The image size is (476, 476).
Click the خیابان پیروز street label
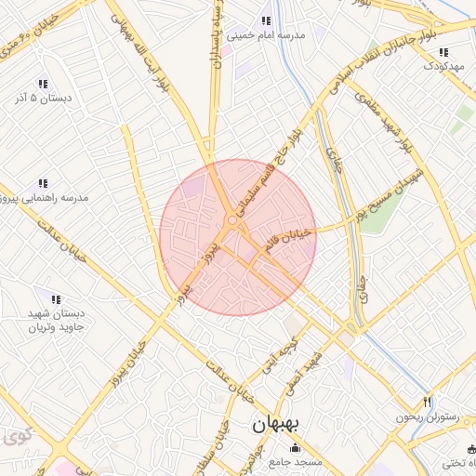click(128, 364)
